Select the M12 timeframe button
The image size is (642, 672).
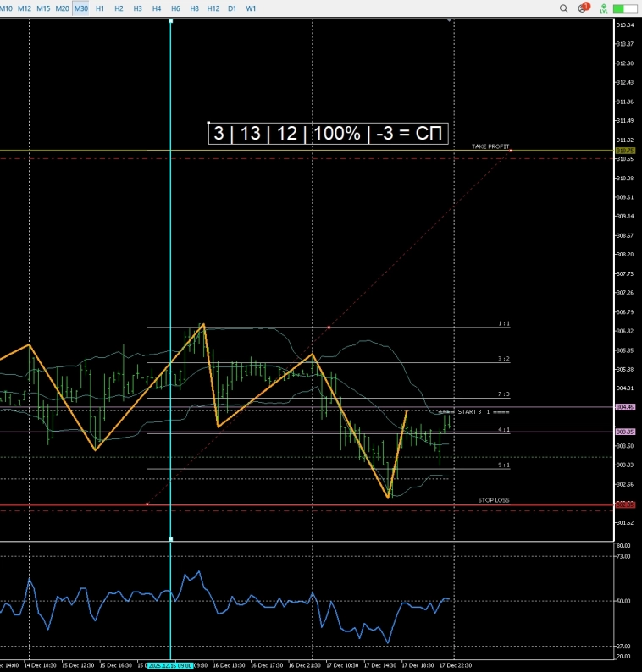point(25,8)
